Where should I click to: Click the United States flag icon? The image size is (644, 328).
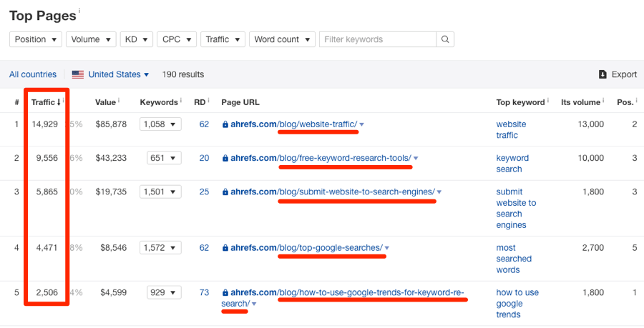tap(78, 74)
